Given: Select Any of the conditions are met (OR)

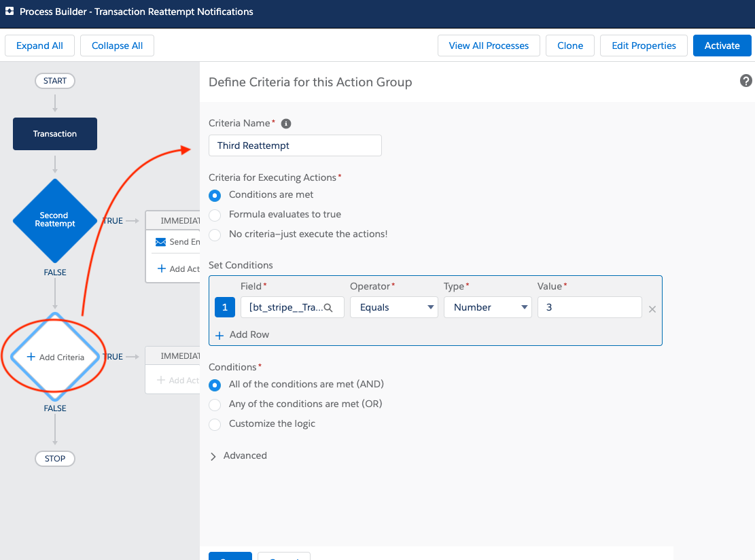Looking at the screenshot, I should [x=215, y=404].
